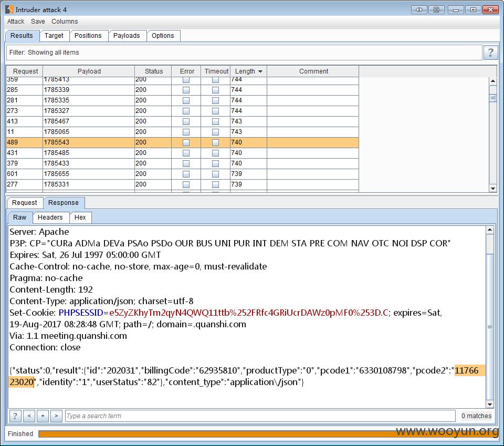Switch to the Target tab
Viewport: 504px width, 446px height.
[x=54, y=36]
